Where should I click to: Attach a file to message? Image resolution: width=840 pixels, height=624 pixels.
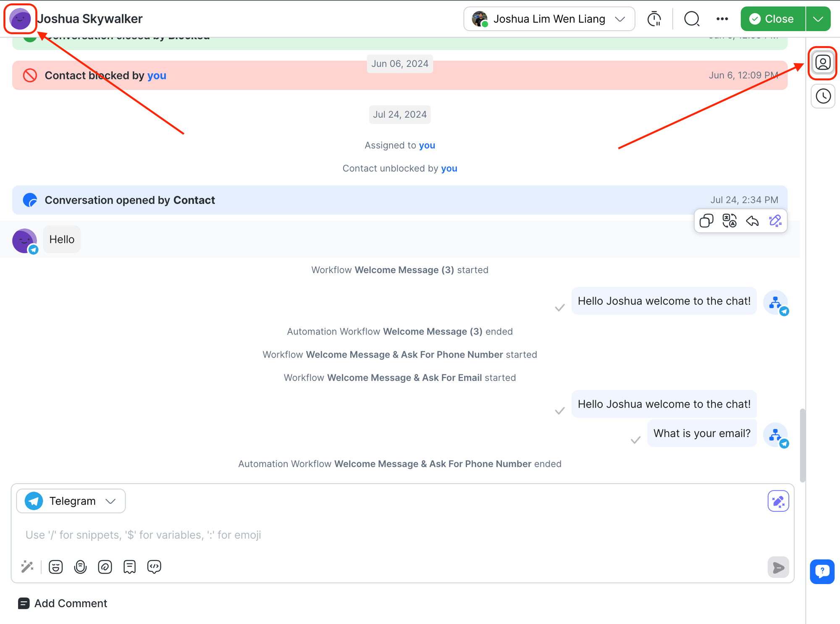[105, 567]
